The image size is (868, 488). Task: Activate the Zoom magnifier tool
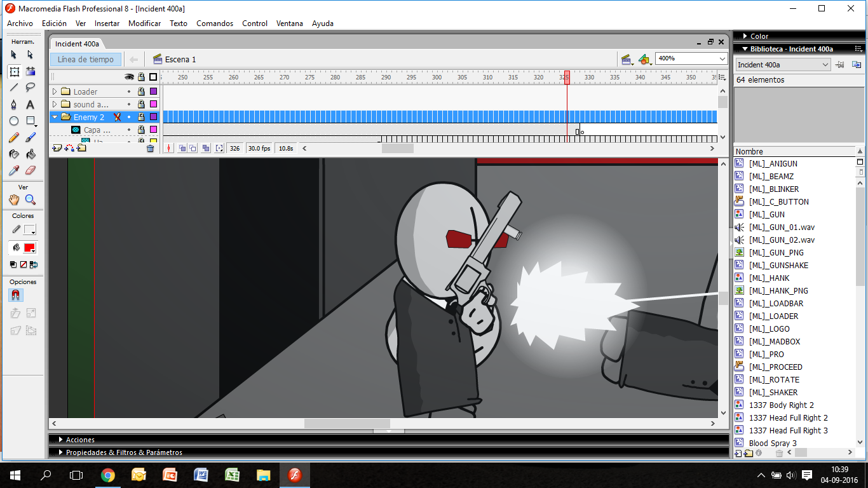pos(30,200)
